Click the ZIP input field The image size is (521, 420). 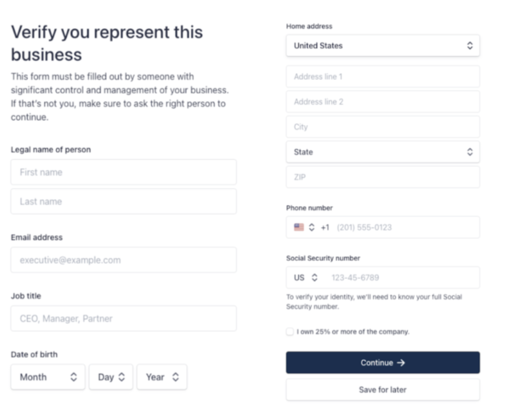[383, 177]
